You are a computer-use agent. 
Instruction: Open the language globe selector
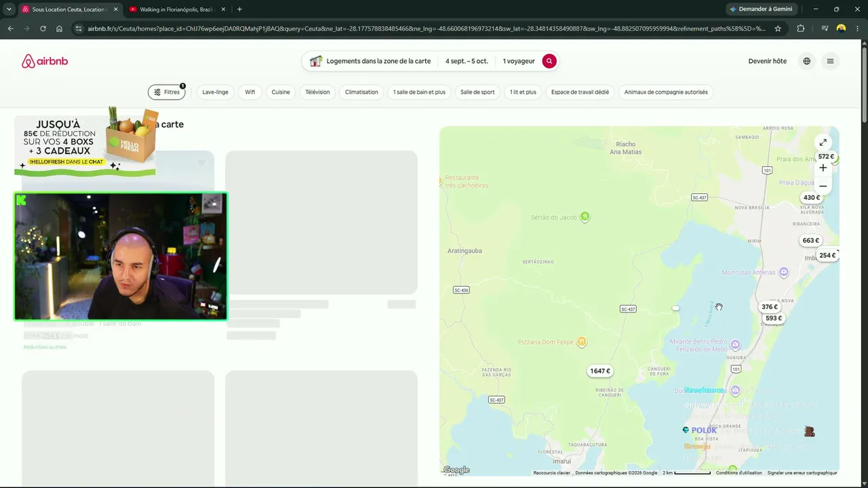806,61
